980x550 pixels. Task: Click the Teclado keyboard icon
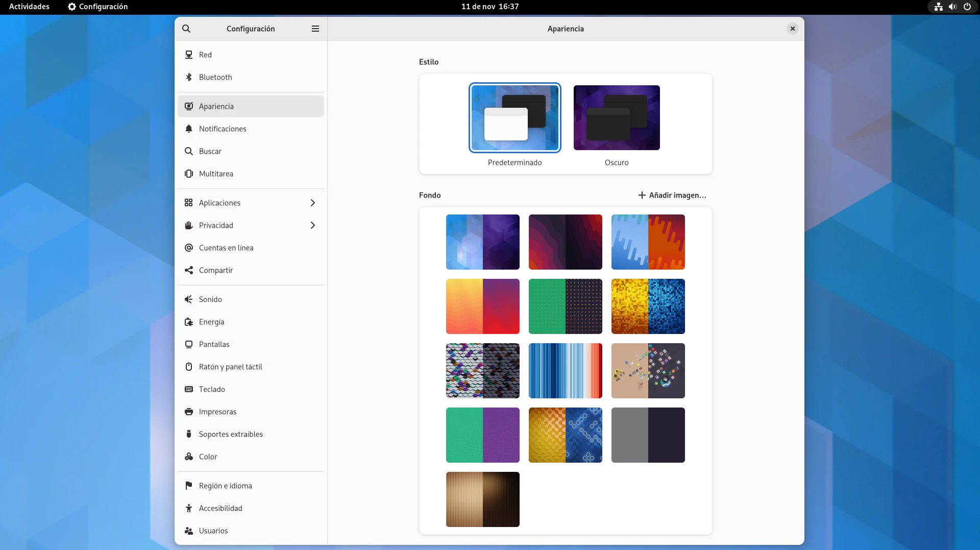coord(189,389)
